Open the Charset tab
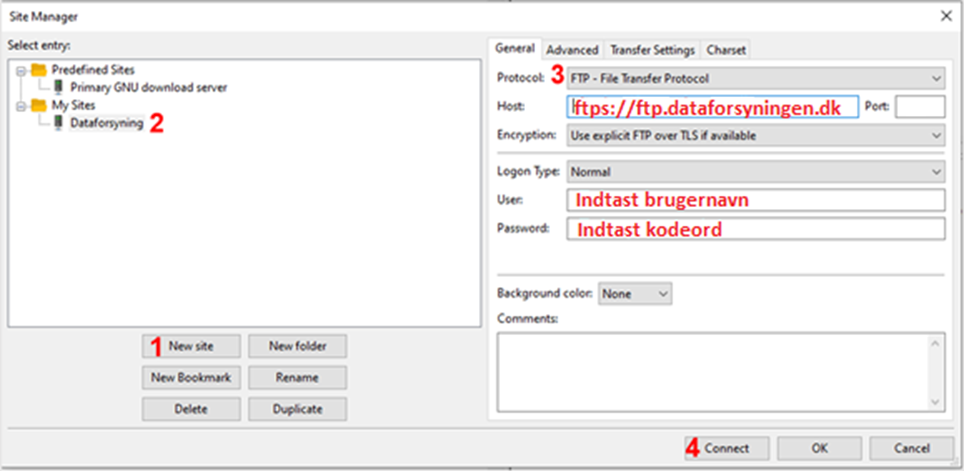This screenshot has height=471, width=964. click(726, 50)
